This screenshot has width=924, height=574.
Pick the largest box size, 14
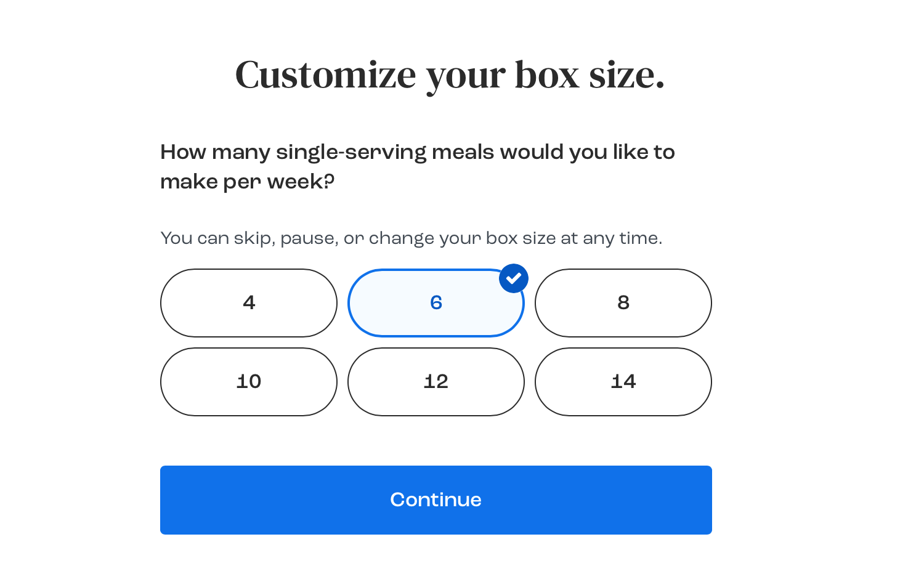[x=623, y=382]
